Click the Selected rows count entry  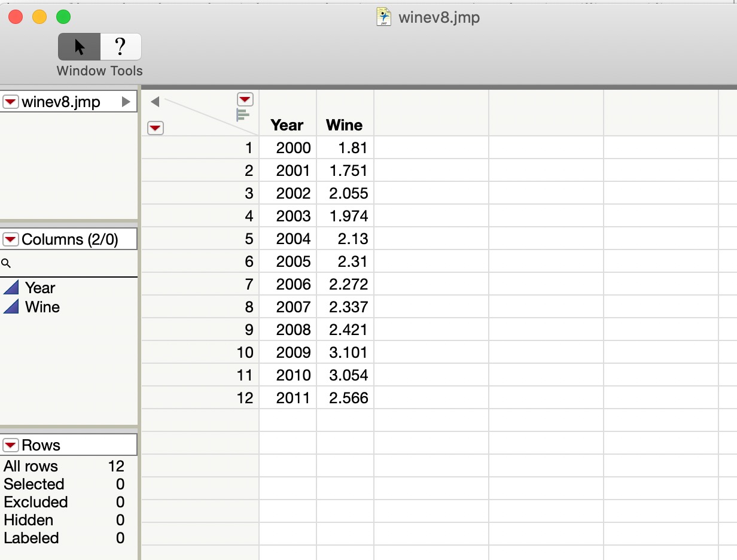(x=64, y=484)
